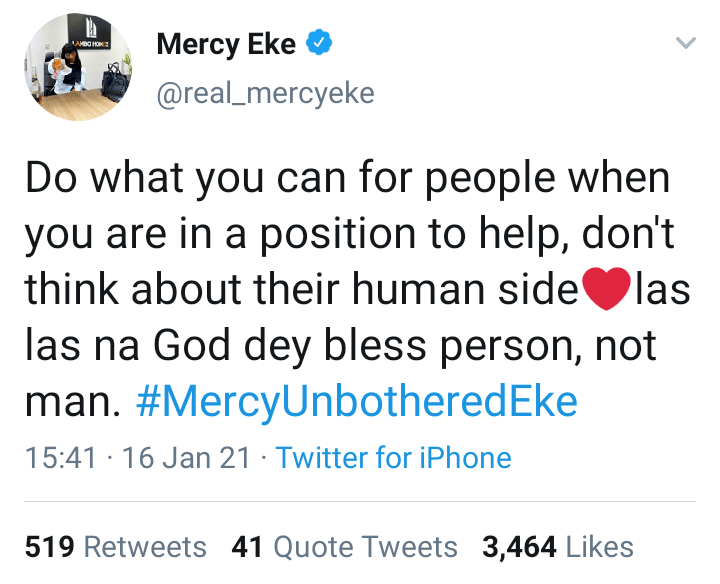Click the red heart emoji in tweet
720x584 pixels.
click(x=608, y=289)
